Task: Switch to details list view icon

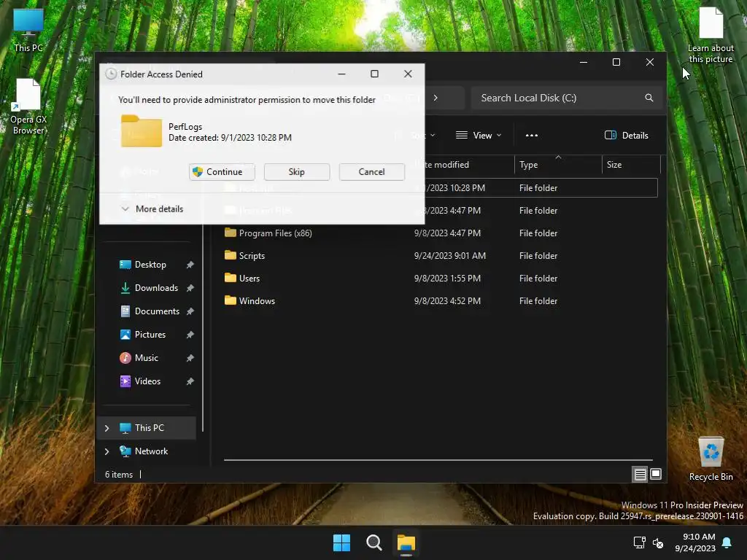Action: tap(640, 474)
